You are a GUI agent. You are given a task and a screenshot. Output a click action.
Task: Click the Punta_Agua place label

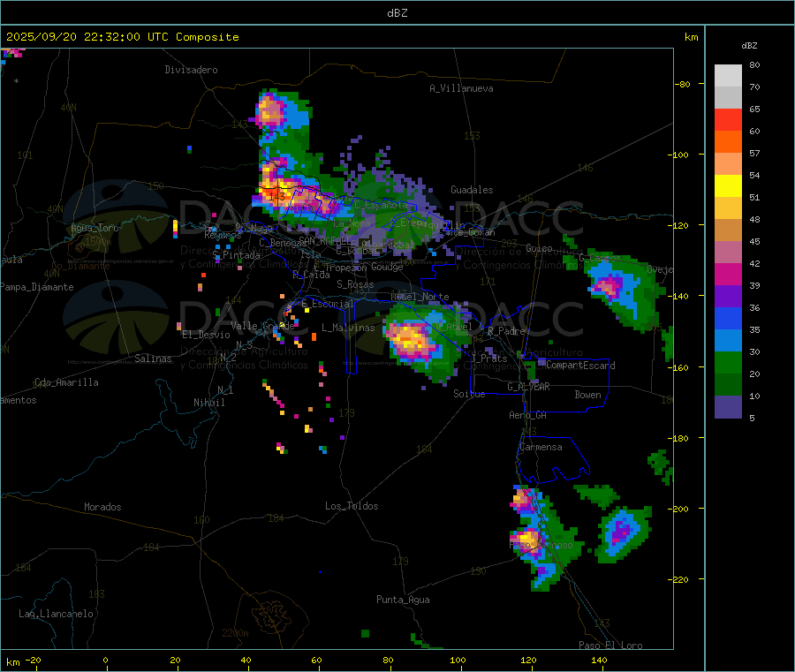coord(403,600)
